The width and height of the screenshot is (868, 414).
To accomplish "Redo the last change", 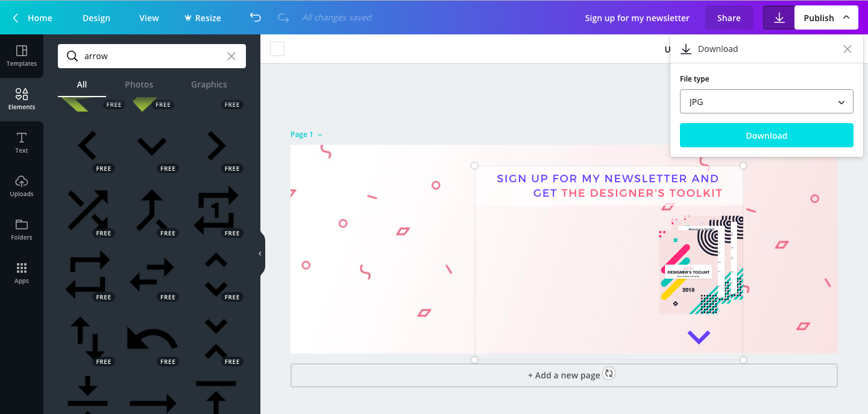I will coord(283,18).
